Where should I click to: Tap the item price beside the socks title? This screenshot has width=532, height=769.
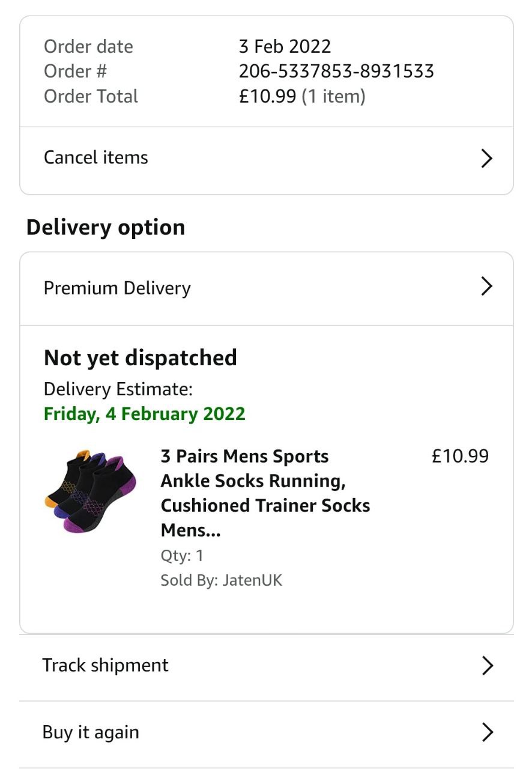[x=460, y=457]
